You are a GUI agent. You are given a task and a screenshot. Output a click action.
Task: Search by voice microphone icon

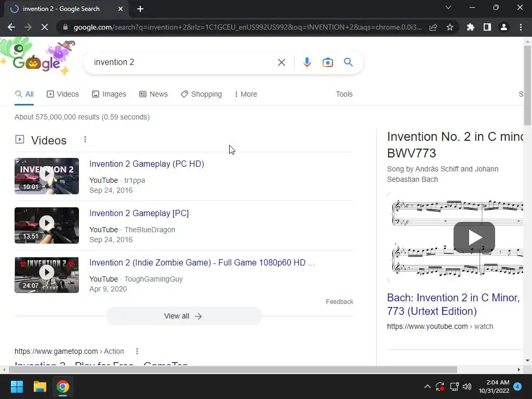[x=307, y=62]
